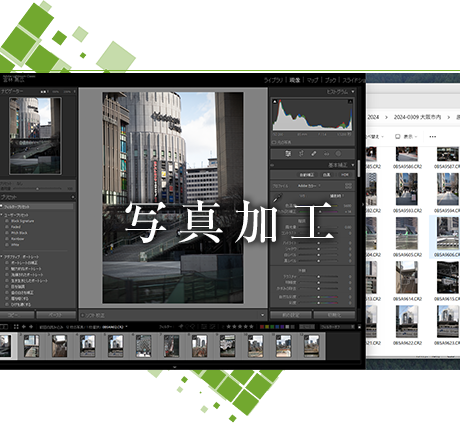Image resolution: width=460 pixels, height=423 pixels.
Task: Pick the white balance eyedropper tool
Action: 277,198
